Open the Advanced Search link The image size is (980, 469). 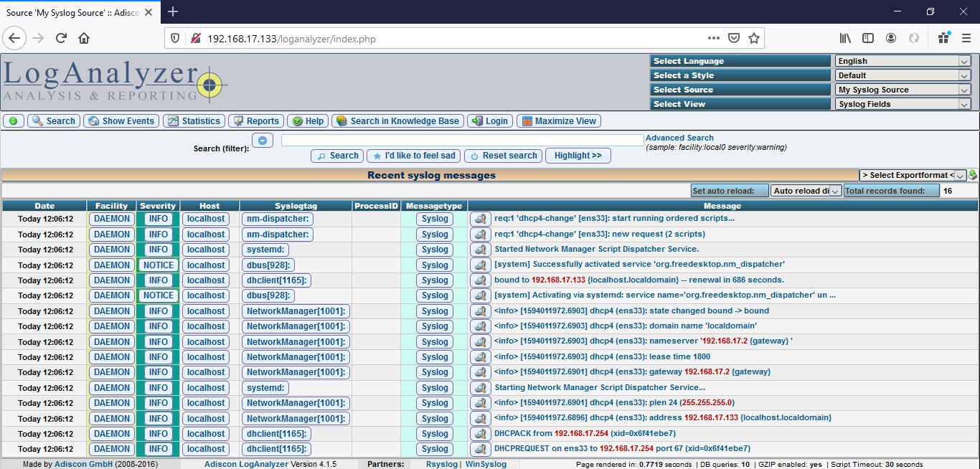679,138
